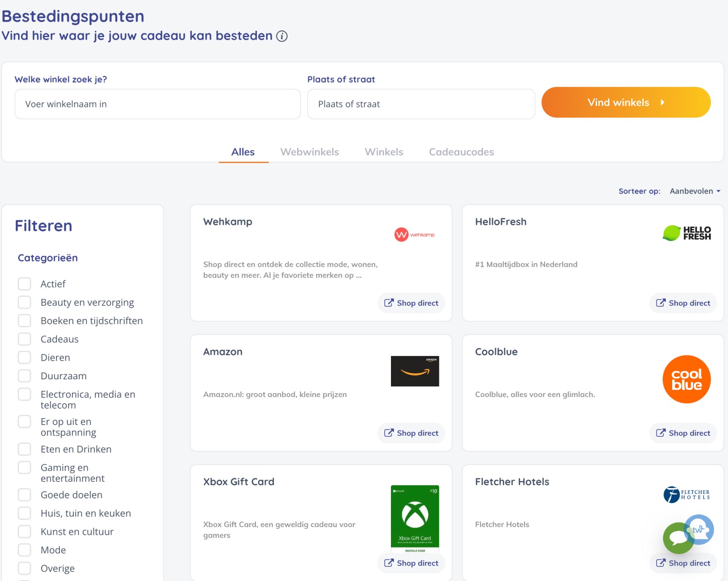Image resolution: width=728 pixels, height=581 pixels.
Task: Click the Wehkamp card title
Action: pyautogui.click(x=228, y=222)
